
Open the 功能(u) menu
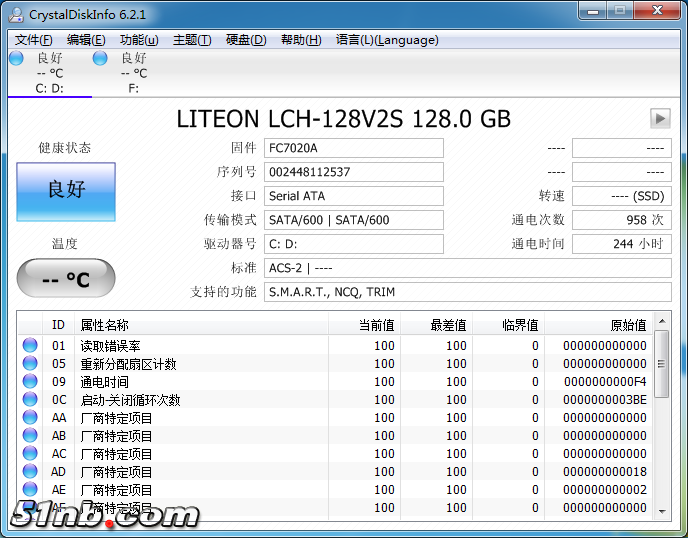[x=139, y=40]
